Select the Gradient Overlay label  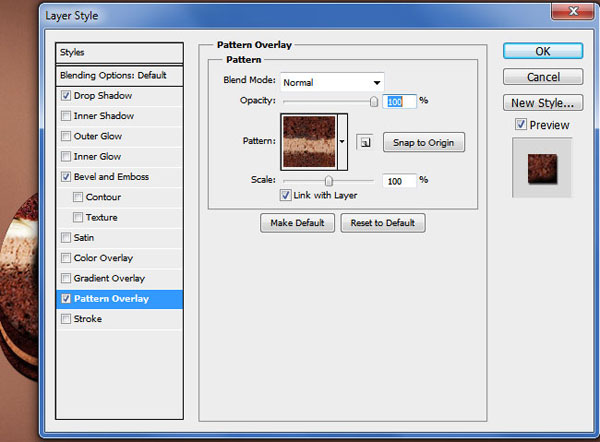point(109,278)
